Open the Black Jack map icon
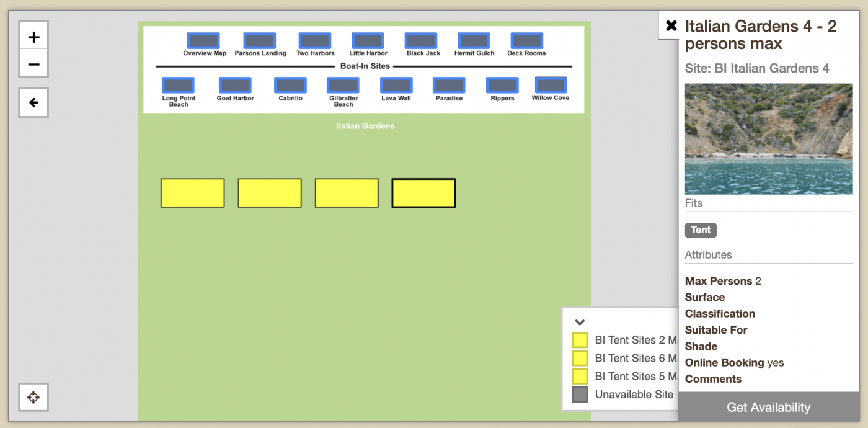 421,41
